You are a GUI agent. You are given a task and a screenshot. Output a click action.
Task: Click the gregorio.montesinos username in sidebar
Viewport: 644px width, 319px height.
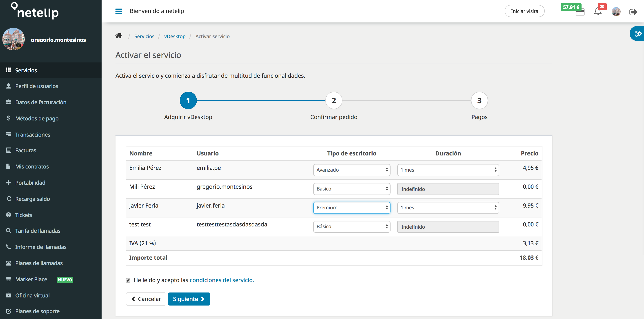coord(58,40)
